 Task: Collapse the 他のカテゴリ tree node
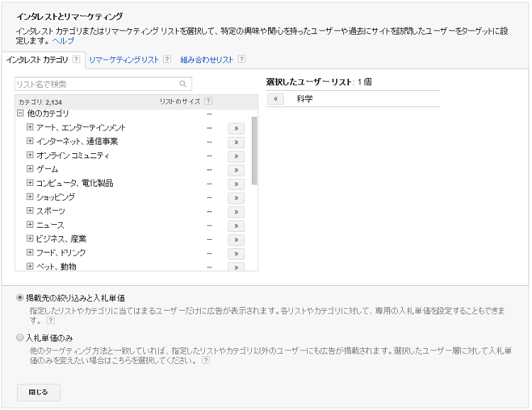point(21,113)
